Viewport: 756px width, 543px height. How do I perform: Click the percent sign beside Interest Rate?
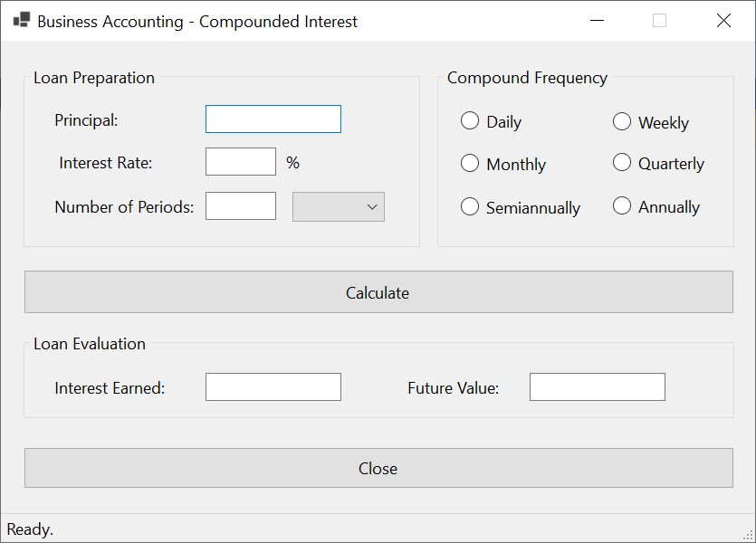(292, 163)
